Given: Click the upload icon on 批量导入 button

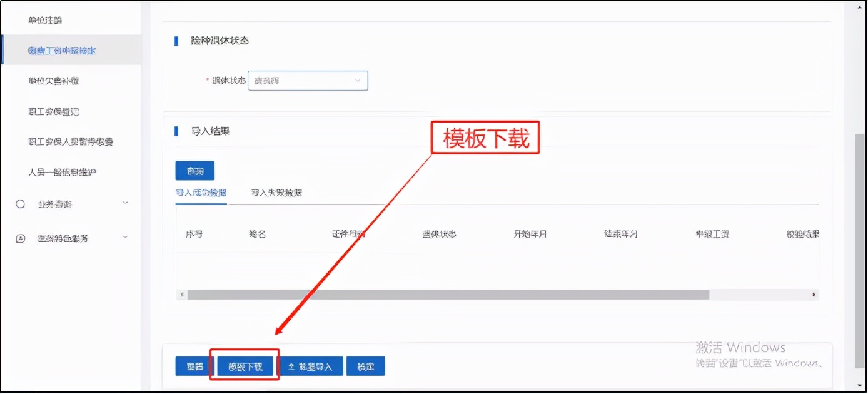Looking at the screenshot, I should 292,366.
